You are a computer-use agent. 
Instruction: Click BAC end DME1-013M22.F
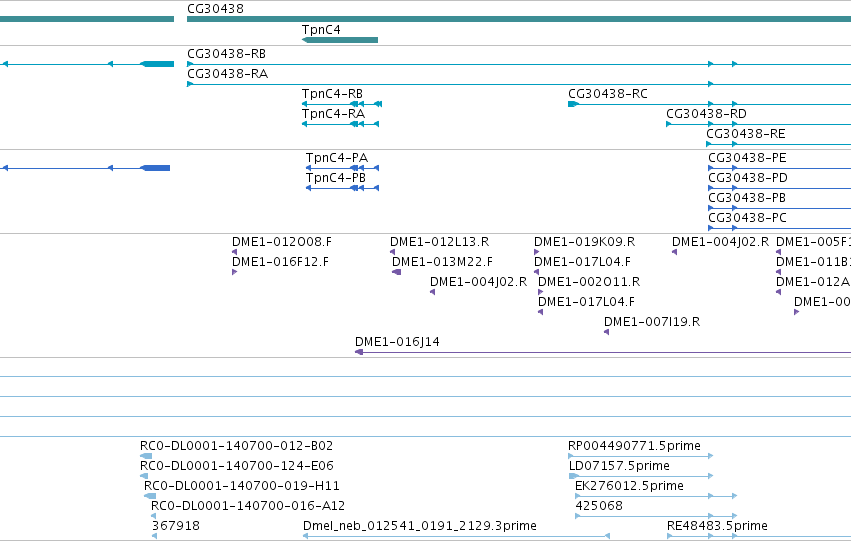(396, 272)
